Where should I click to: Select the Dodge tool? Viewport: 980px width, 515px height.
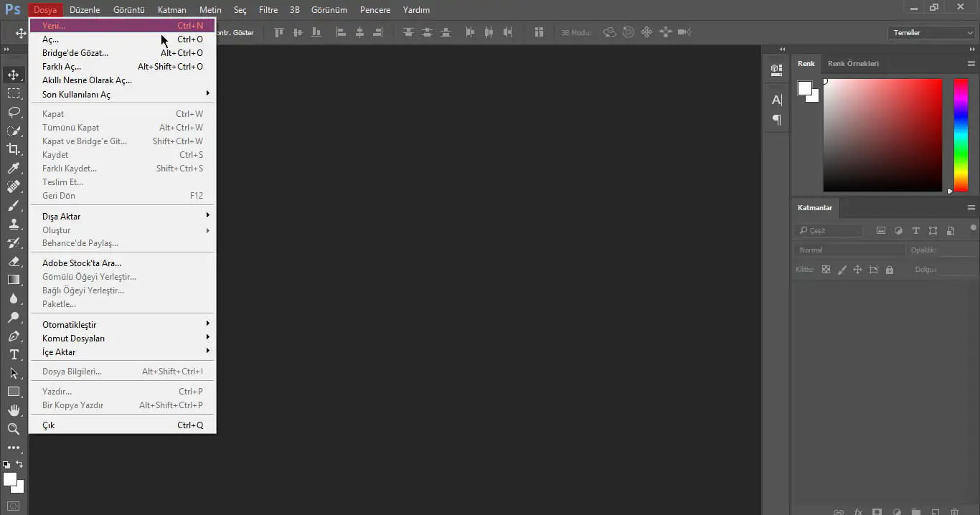coord(14,317)
